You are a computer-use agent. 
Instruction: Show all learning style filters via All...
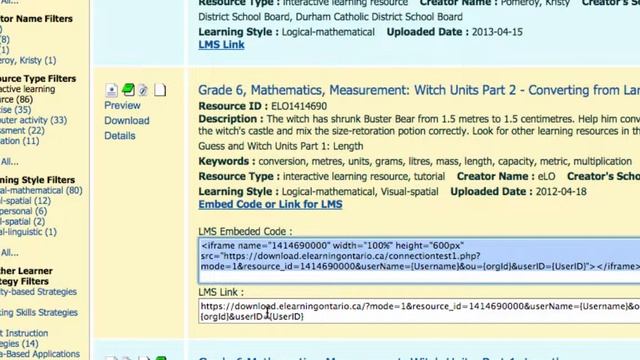pos(9,253)
